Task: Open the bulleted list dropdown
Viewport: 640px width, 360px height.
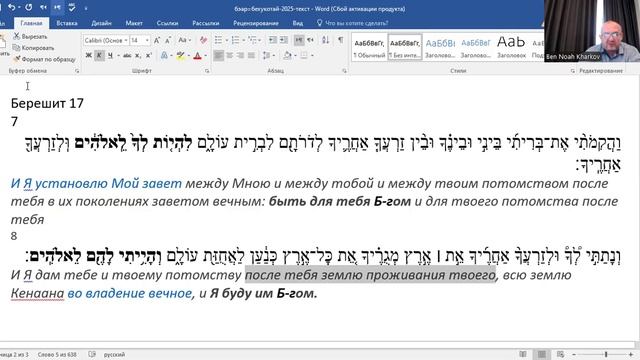Action: pyautogui.click(x=226, y=40)
